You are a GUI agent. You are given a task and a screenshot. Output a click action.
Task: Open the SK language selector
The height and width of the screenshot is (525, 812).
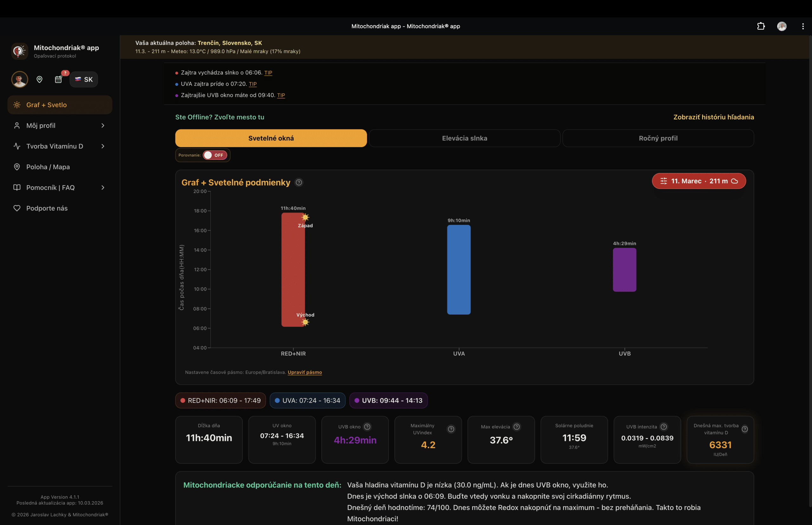(84, 79)
